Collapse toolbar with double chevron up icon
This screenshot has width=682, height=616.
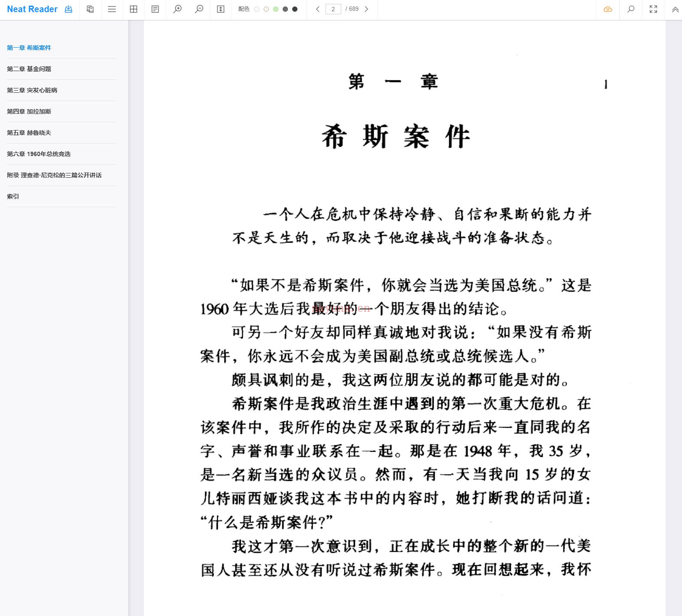point(675,10)
